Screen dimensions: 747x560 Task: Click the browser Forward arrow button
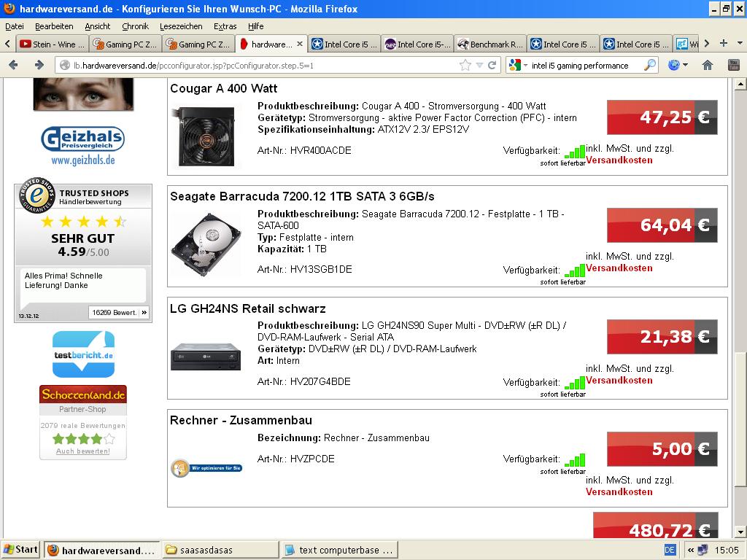[39, 65]
